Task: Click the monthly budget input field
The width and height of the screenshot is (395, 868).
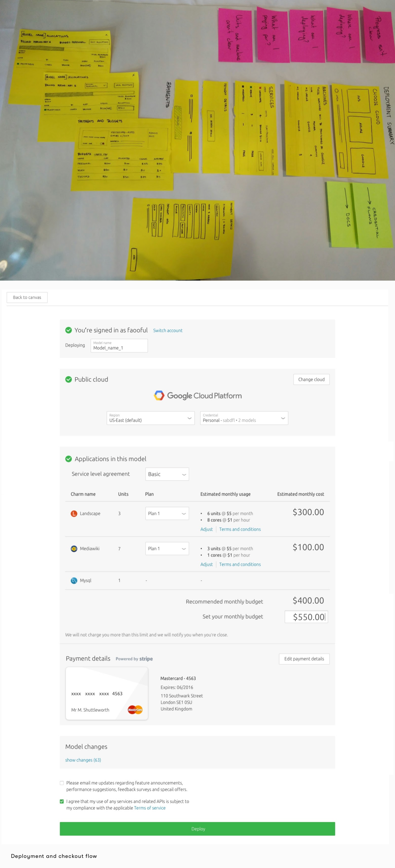Action: coord(306,617)
